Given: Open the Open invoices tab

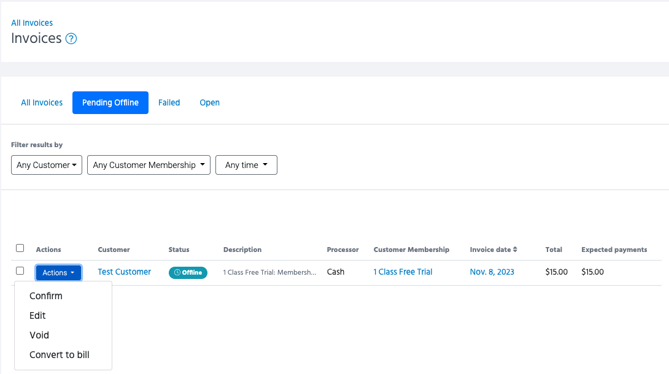Looking at the screenshot, I should 209,103.
